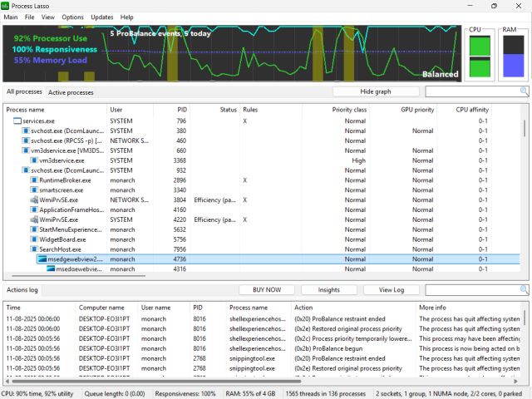Click the StartMenuExperience process icon
532x399 pixels.
click(34, 229)
